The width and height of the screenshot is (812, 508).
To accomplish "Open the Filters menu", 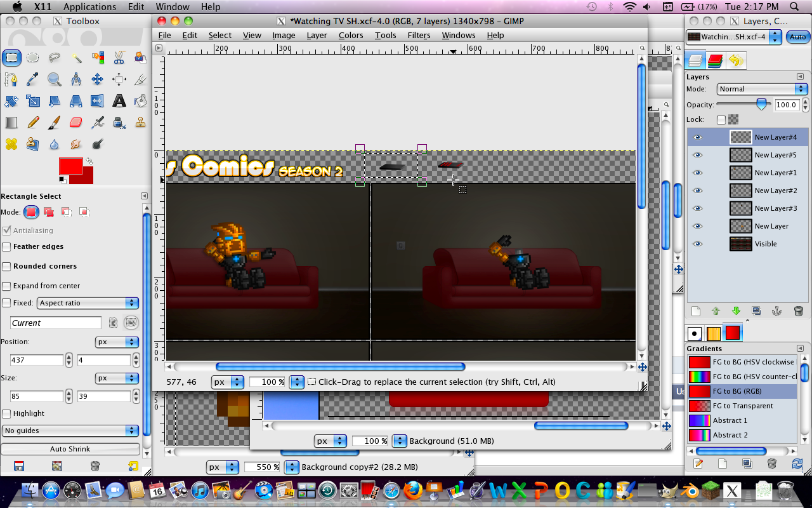I will (x=419, y=35).
